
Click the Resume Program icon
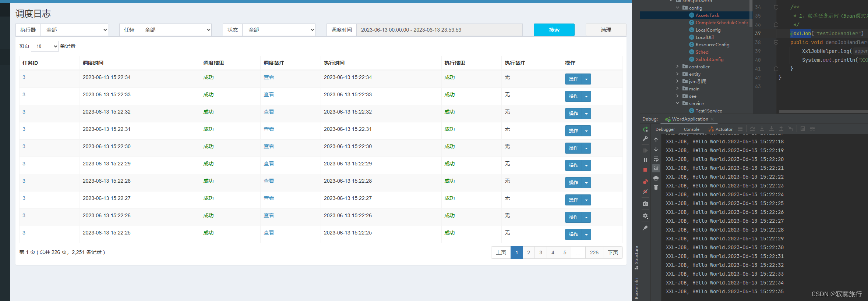click(645, 150)
